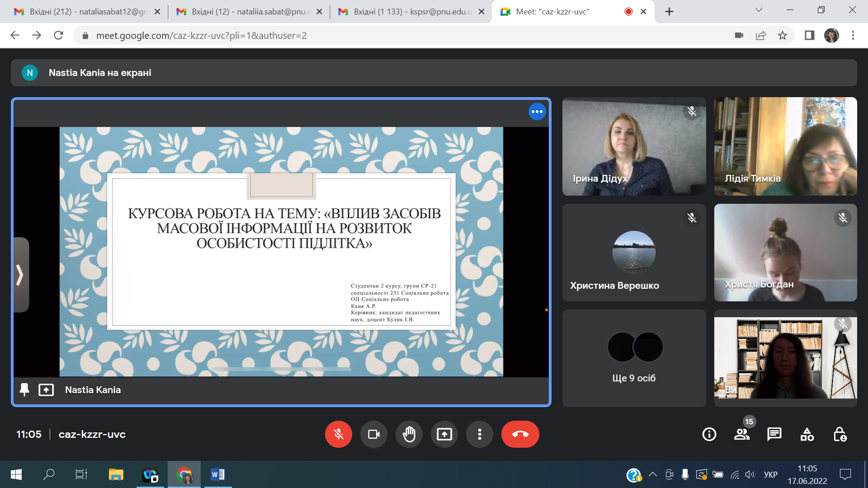The height and width of the screenshot is (488, 868).
Task: Raise hand in the meeting
Action: (409, 434)
